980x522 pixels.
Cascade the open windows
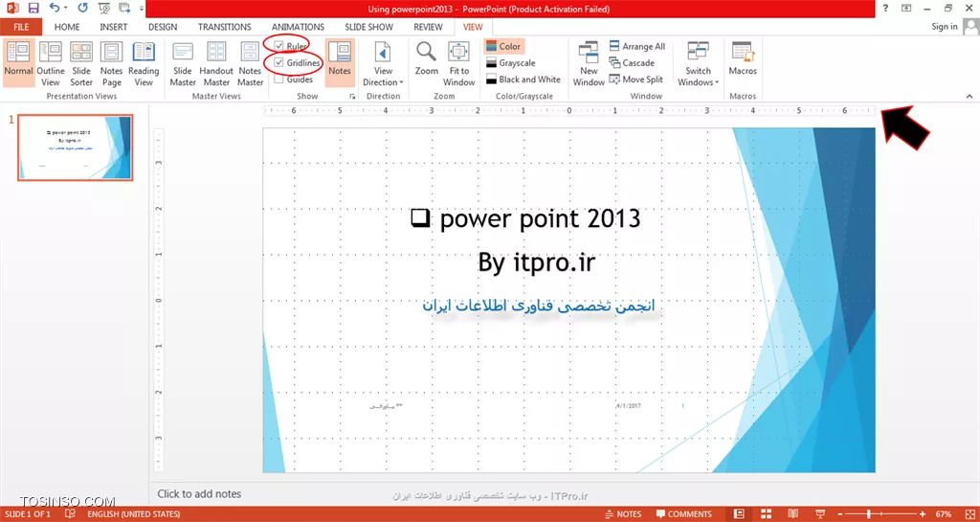click(632, 62)
